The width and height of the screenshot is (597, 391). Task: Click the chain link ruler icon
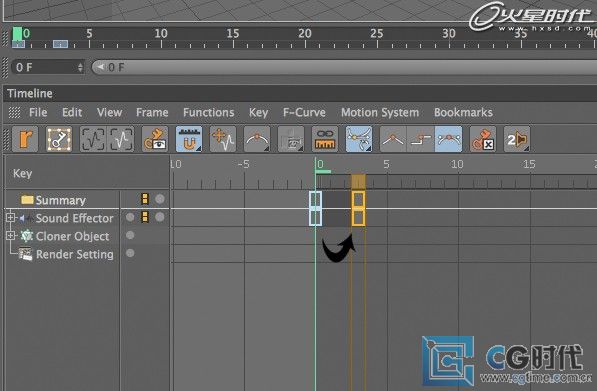[x=325, y=139]
